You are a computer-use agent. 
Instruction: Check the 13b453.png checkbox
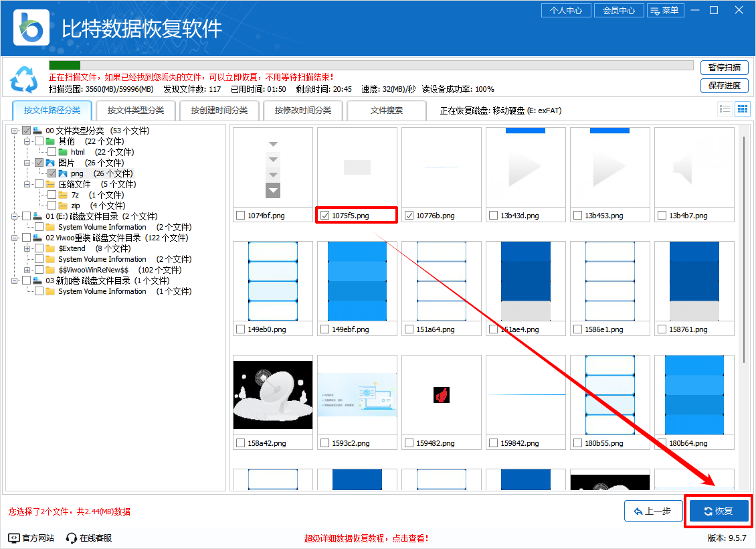tap(577, 216)
